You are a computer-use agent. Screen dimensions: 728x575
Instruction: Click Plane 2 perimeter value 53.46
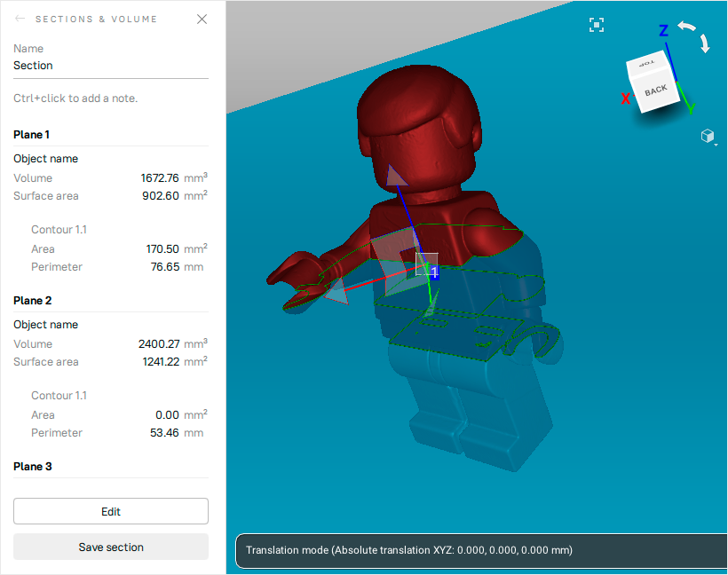pyautogui.click(x=164, y=432)
